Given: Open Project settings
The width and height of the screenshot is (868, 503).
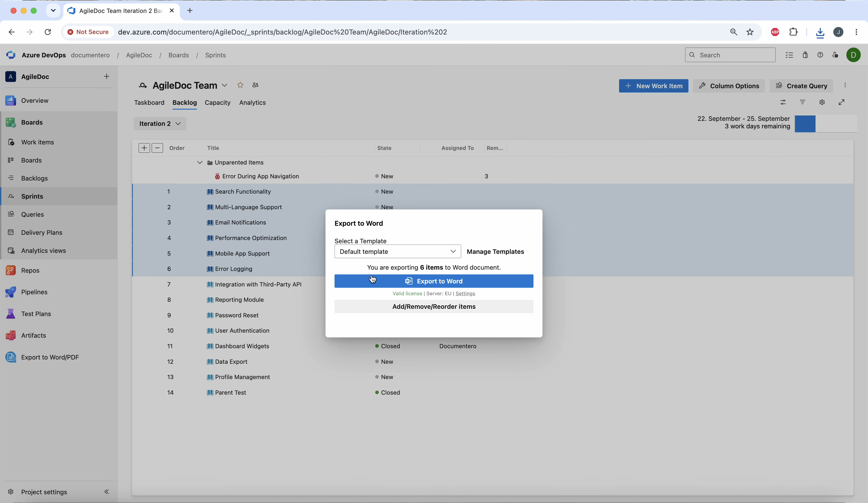Looking at the screenshot, I should pos(44,492).
